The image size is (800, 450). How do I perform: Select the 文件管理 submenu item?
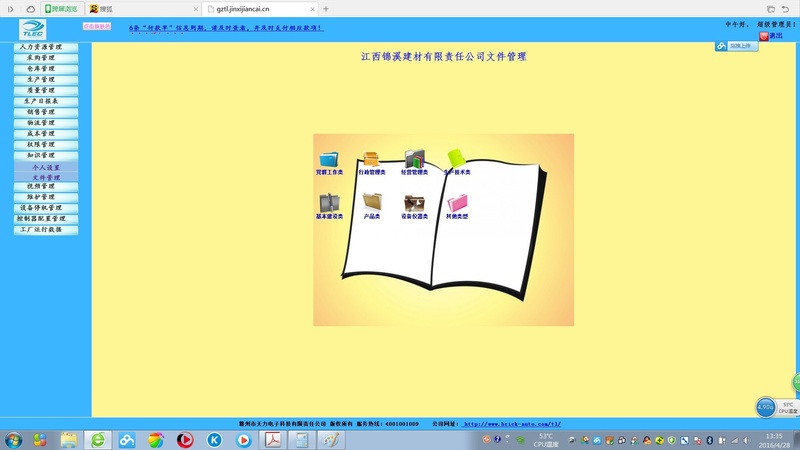(46, 177)
